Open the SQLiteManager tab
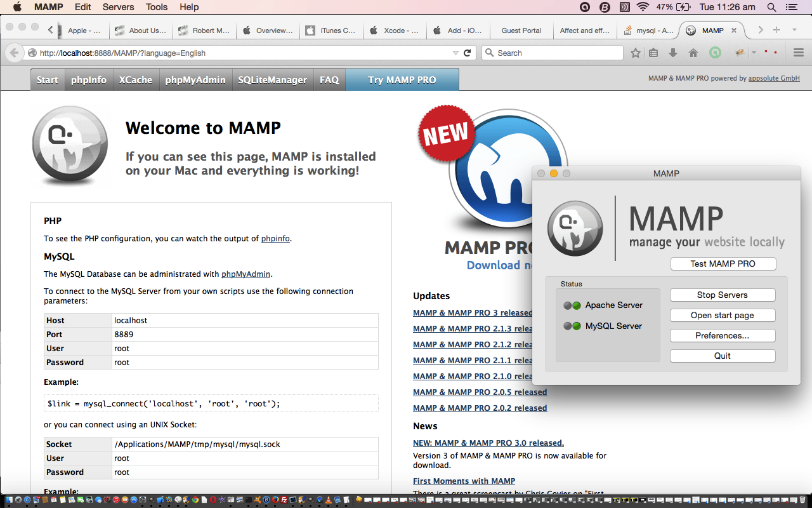The height and width of the screenshot is (508, 812). [273, 80]
